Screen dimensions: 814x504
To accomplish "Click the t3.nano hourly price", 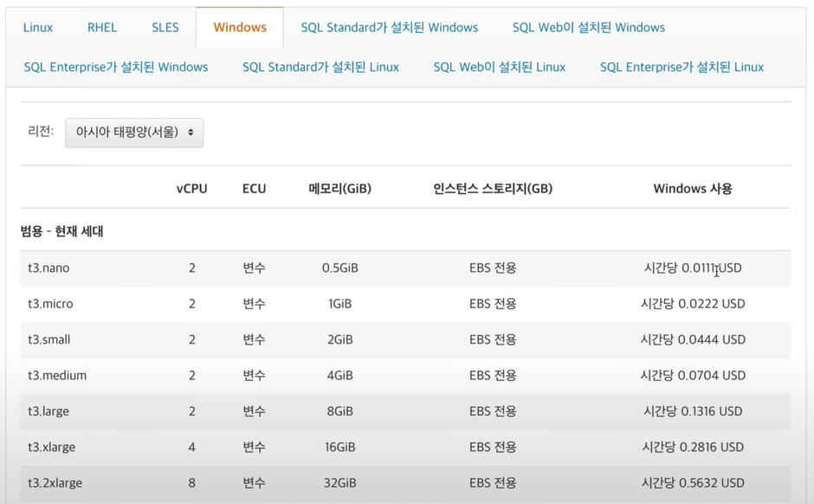I will [693, 268].
